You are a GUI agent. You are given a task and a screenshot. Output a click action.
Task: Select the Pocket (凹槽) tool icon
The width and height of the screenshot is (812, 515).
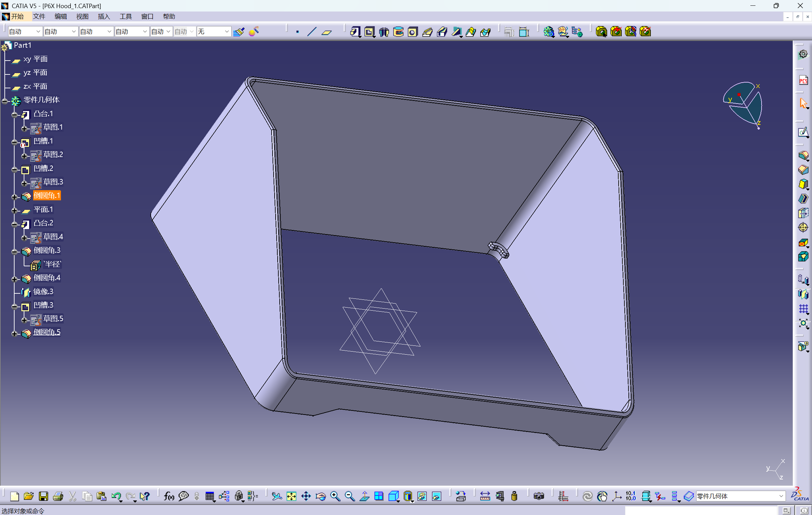coord(369,32)
